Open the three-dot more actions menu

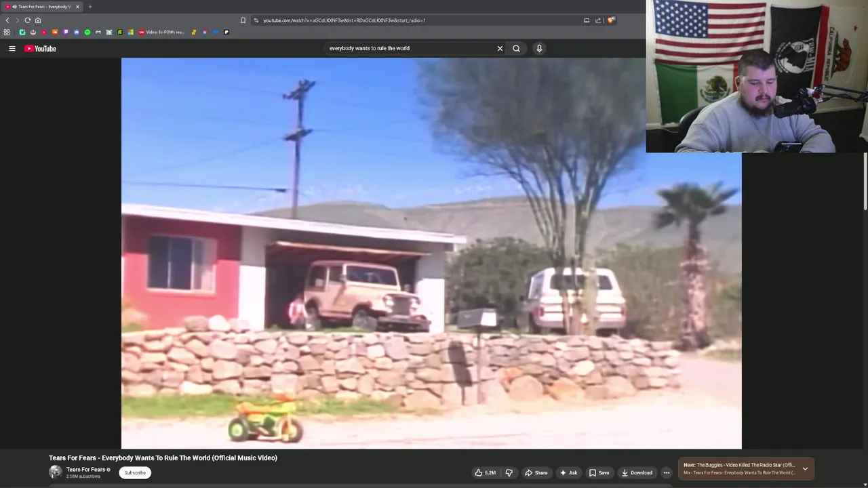pos(667,472)
